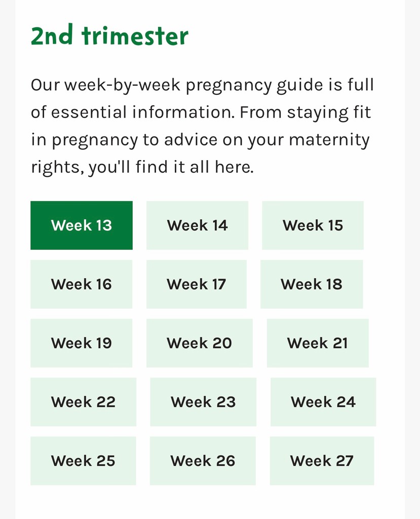The image size is (420, 519).
Task: Click the phrase 'find it all here'
Action: [x=194, y=167]
